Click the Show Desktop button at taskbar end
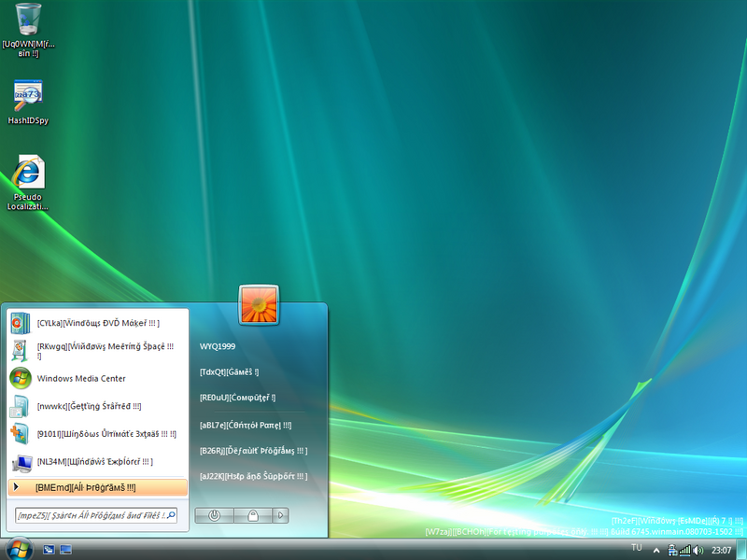The height and width of the screenshot is (560, 747). pyautogui.click(x=741, y=549)
